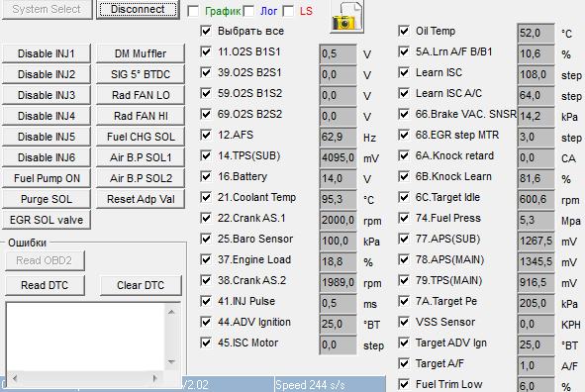Click the DTC list scroll up arrow

click(171, 312)
